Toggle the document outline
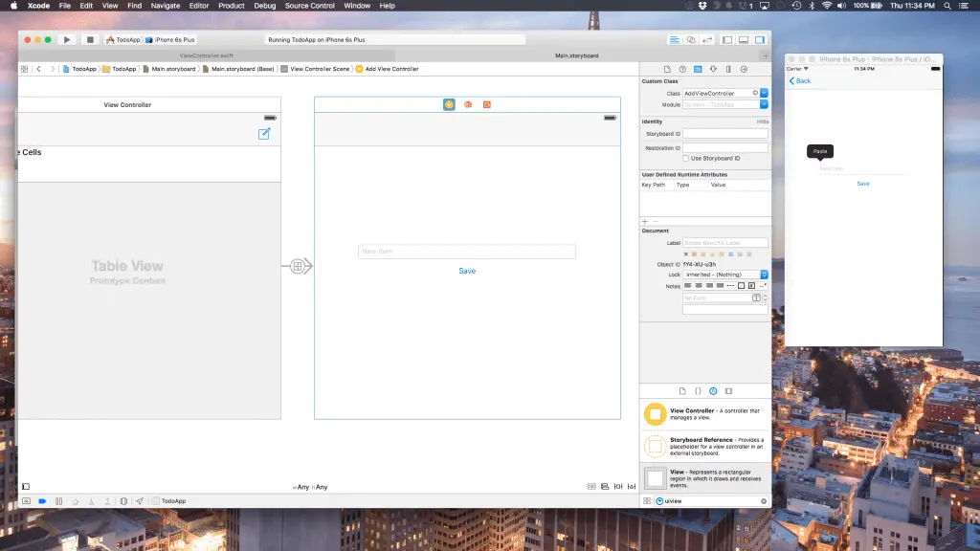The image size is (980, 551). click(x=26, y=487)
